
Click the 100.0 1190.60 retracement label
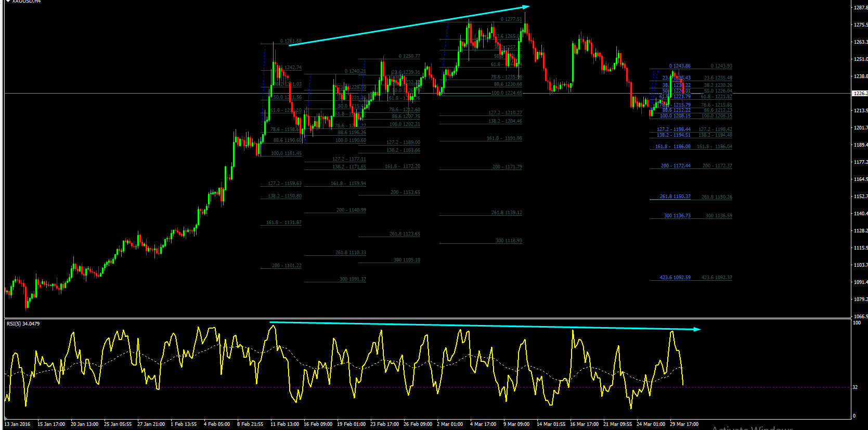click(x=351, y=140)
